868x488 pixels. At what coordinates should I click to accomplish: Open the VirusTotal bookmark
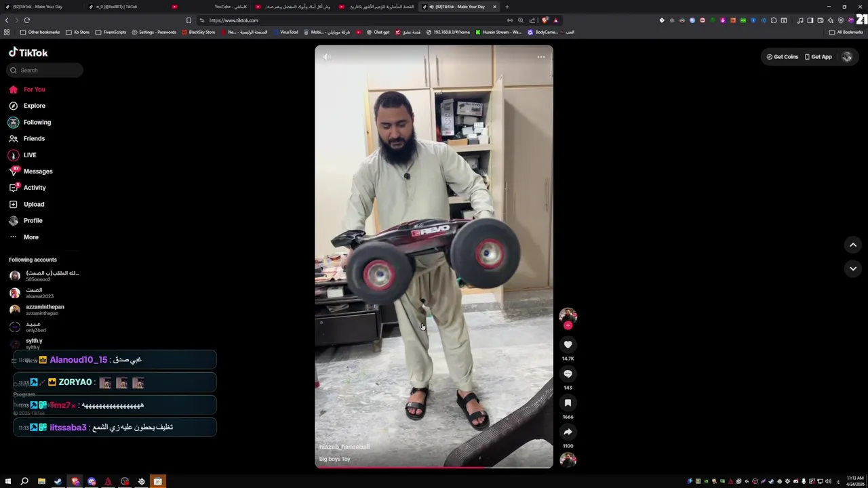285,32
